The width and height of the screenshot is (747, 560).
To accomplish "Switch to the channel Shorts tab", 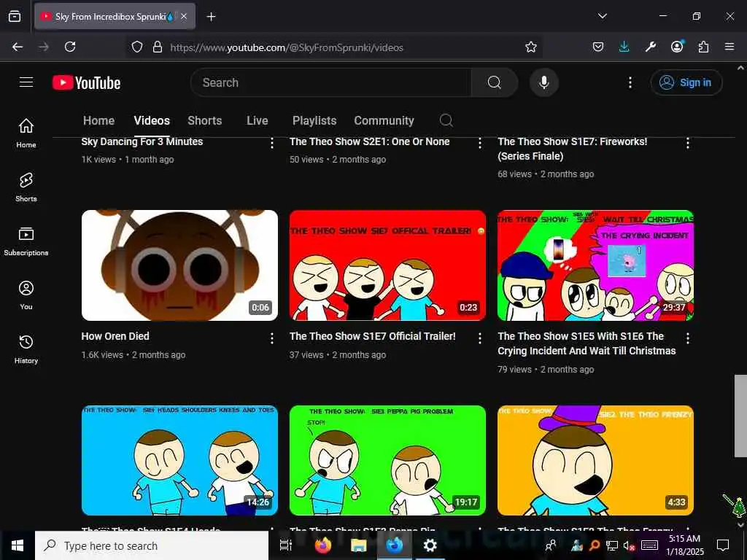I will (x=205, y=120).
